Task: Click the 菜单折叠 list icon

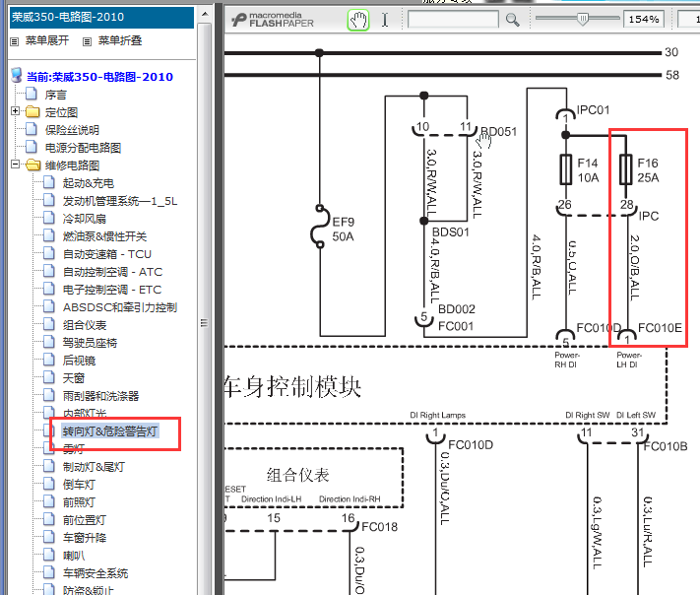Action: tap(87, 41)
